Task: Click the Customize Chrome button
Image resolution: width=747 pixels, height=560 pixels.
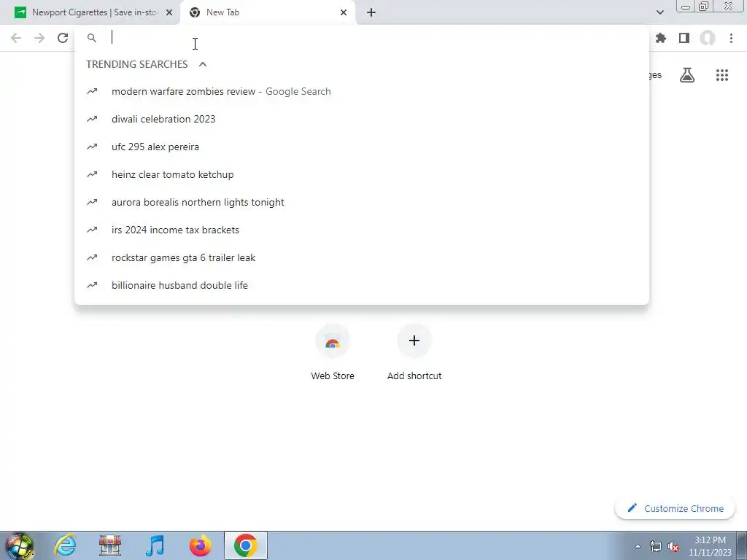Action: coord(675,508)
